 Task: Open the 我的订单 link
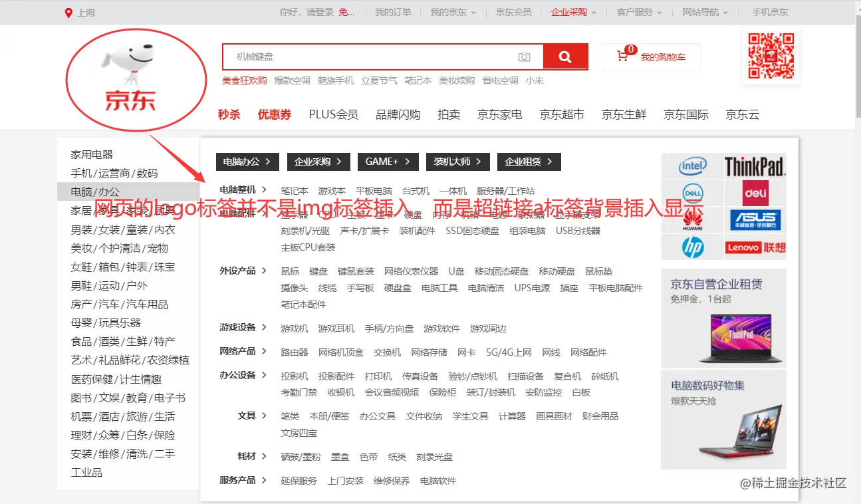pyautogui.click(x=393, y=12)
